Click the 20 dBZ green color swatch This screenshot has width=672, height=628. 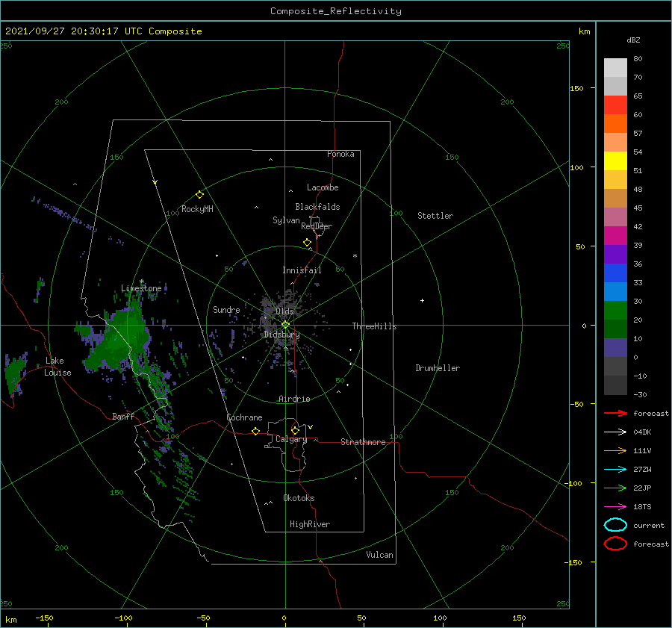point(615,311)
